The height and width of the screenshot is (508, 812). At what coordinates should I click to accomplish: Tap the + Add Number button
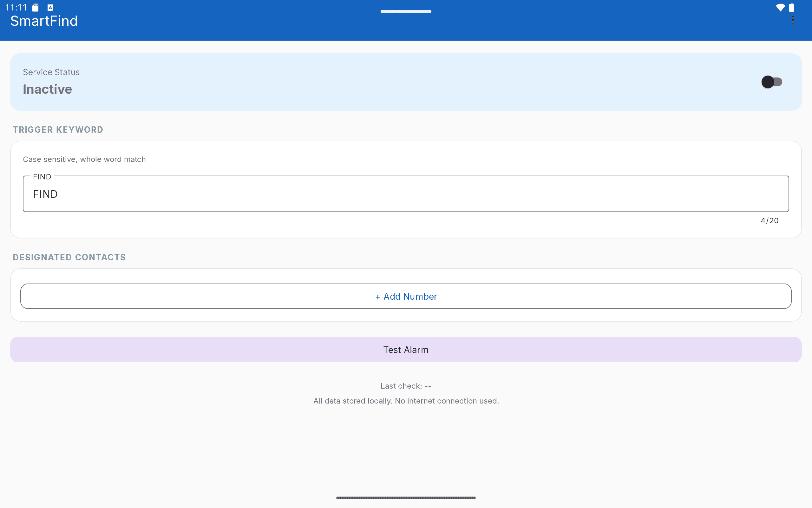coord(406,296)
